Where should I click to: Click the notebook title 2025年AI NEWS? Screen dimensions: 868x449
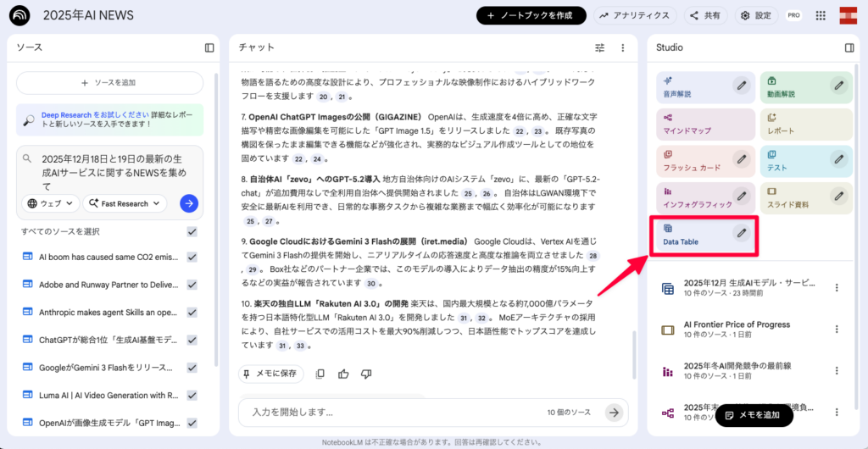tap(88, 15)
